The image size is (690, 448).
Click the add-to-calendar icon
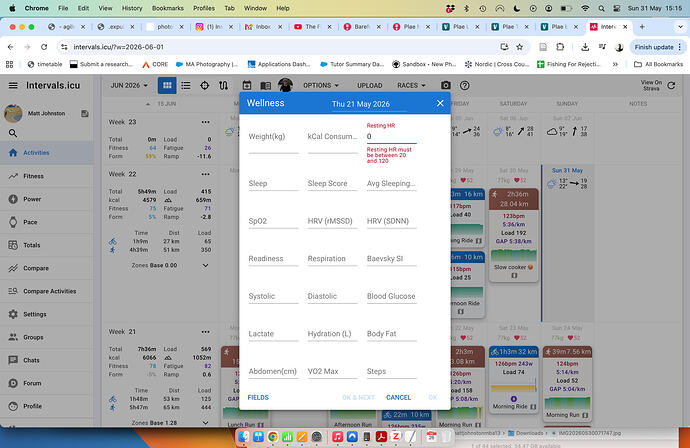point(247,85)
